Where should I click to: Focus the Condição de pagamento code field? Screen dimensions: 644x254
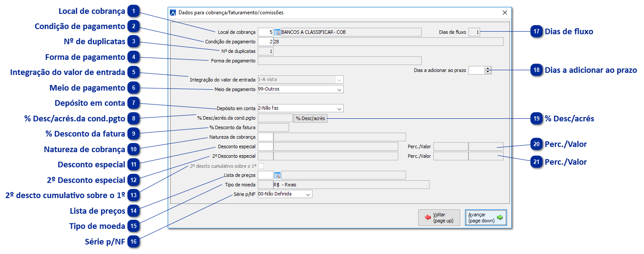click(265, 42)
